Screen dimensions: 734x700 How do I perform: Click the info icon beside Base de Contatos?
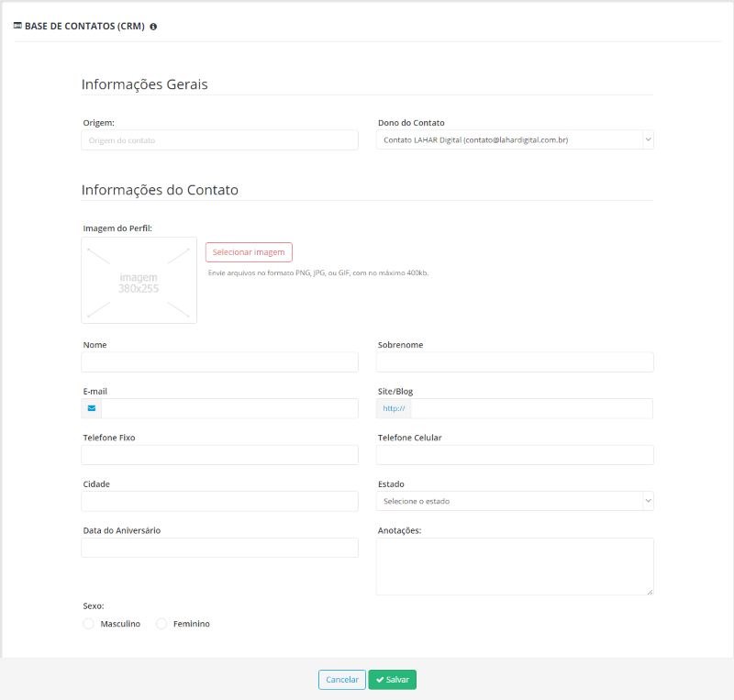tap(153, 27)
